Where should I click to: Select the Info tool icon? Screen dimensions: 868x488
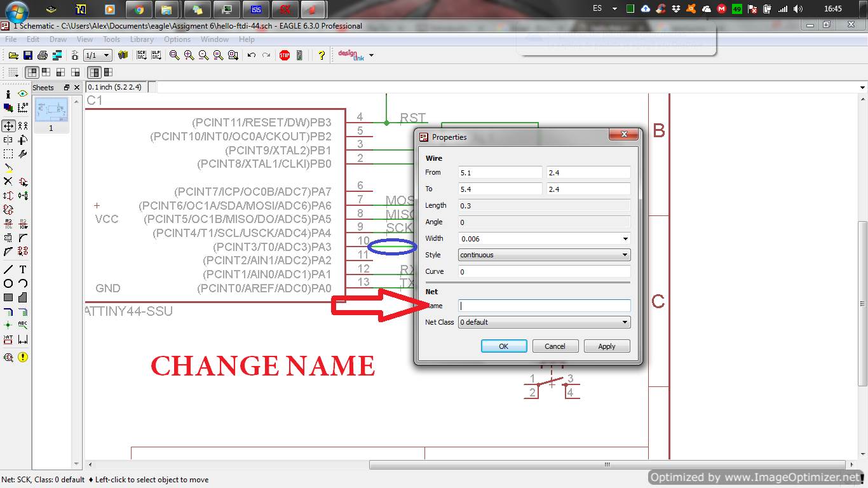pyautogui.click(x=8, y=94)
